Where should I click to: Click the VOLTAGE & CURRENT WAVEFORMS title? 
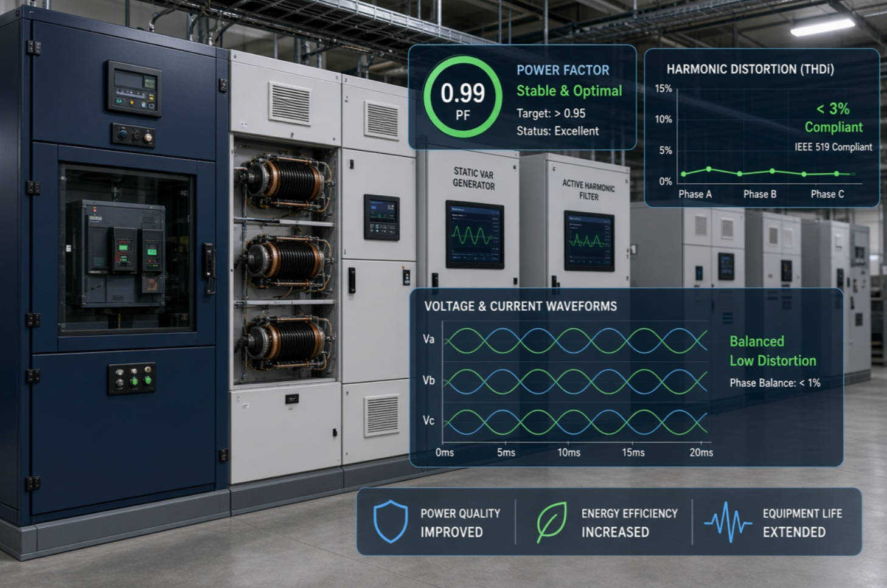coord(521,306)
